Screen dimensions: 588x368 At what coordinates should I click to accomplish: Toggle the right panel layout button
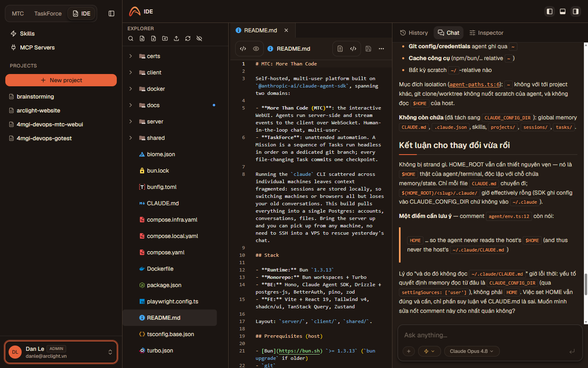pyautogui.click(x=576, y=11)
